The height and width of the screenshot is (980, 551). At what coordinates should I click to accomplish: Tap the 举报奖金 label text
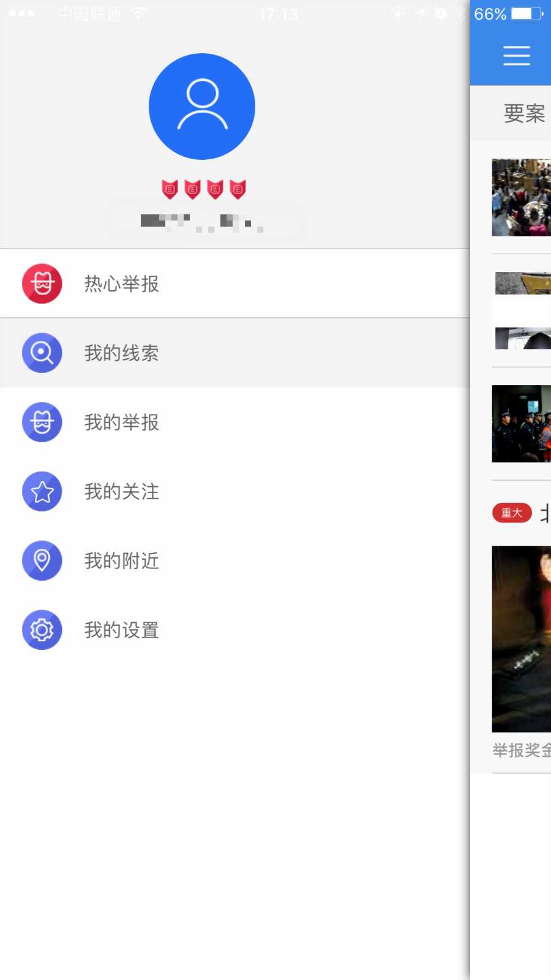coord(522,750)
